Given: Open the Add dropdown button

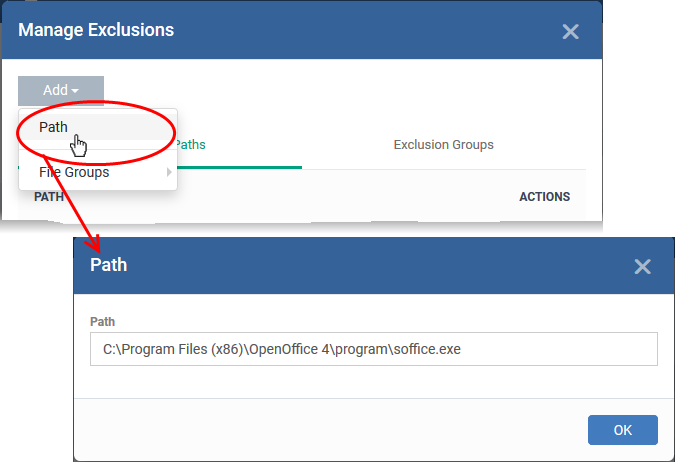Looking at the screenshot, I should (61, 90).
